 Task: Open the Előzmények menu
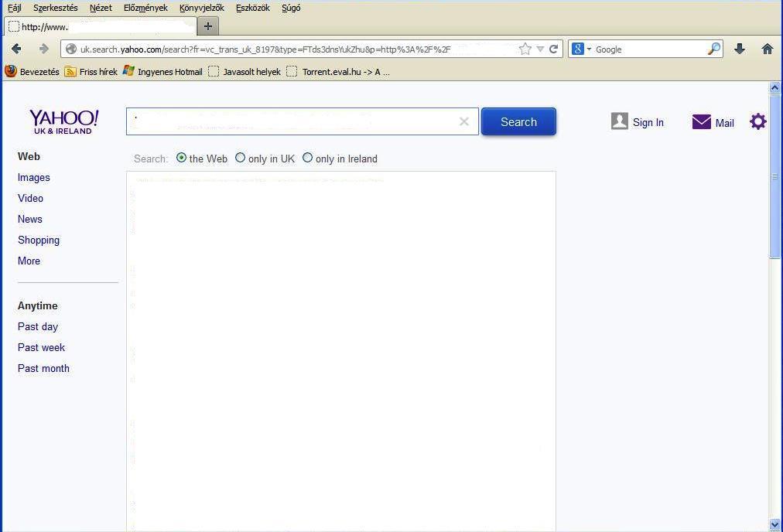tap(145, 8)
